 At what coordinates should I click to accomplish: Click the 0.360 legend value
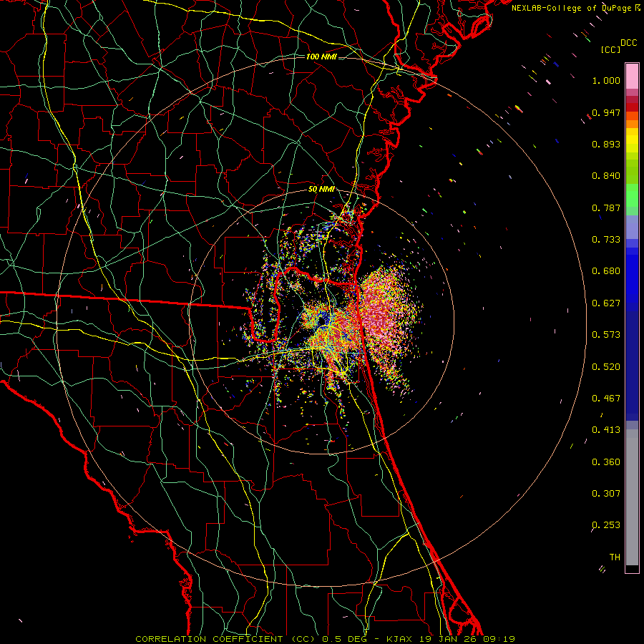tap(606, 462)
